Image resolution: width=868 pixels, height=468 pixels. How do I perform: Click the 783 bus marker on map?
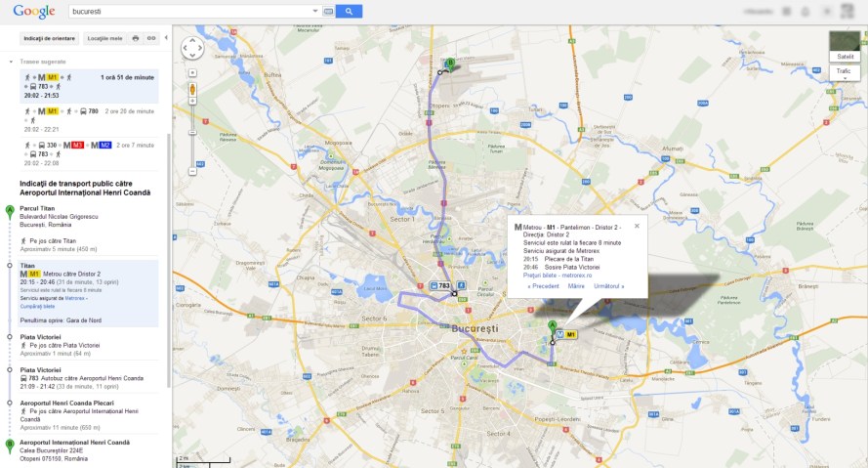tap(440, 286)
